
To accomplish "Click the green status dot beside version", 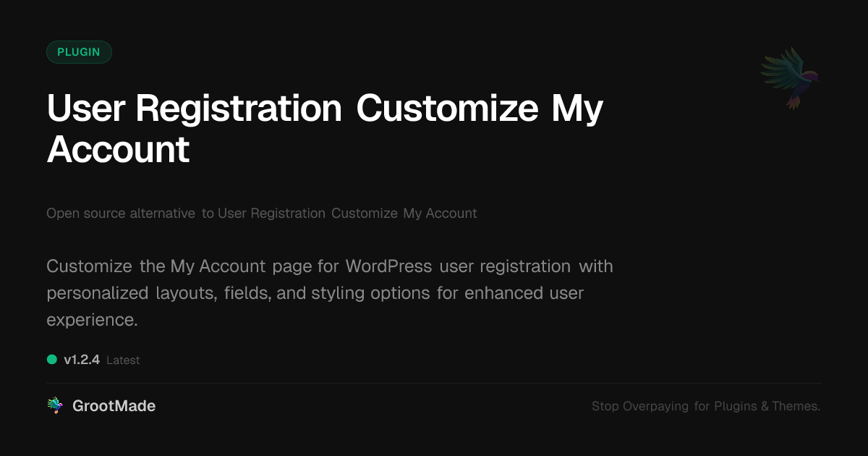I will click(x=52, y=359).
